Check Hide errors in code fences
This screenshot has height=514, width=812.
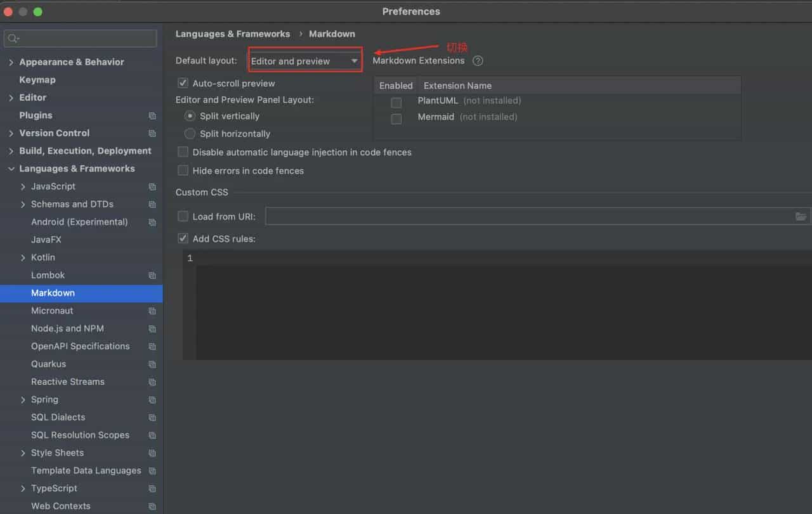point(183,170)
